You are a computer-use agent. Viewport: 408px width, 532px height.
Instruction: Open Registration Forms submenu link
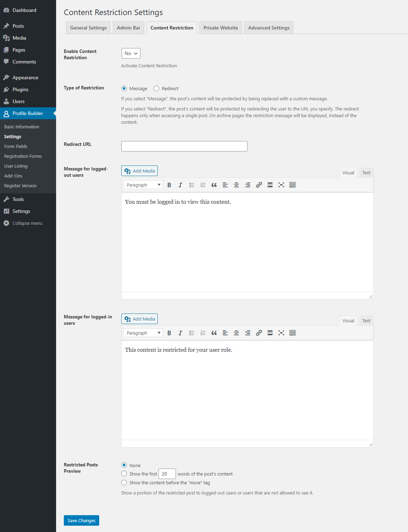(x=23, y=156)
